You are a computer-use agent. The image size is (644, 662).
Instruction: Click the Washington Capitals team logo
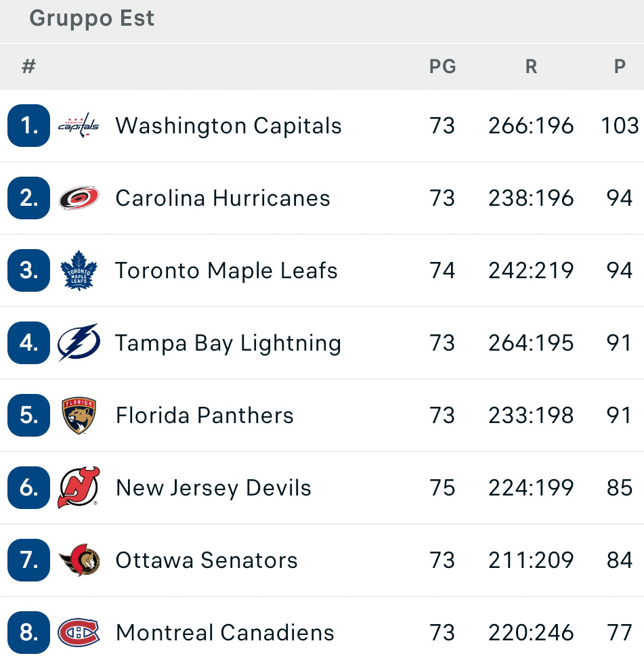[x=79, y=125]
